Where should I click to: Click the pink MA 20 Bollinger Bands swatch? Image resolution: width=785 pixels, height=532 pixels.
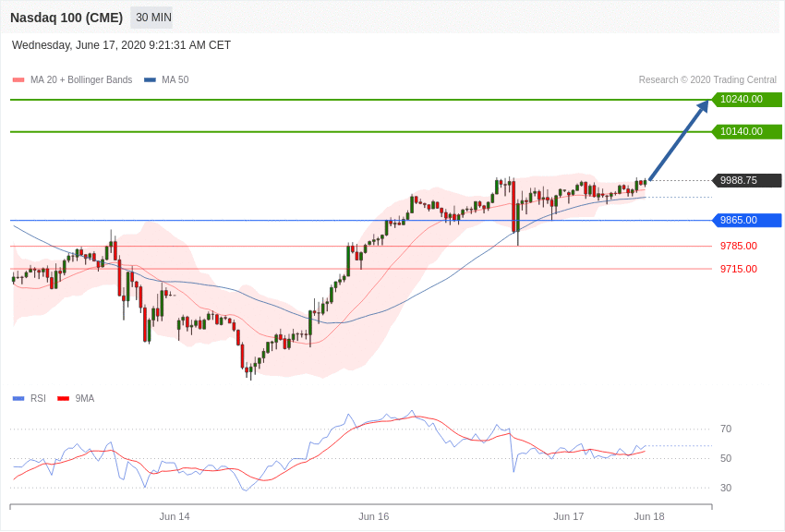click(x=18, y=80)
